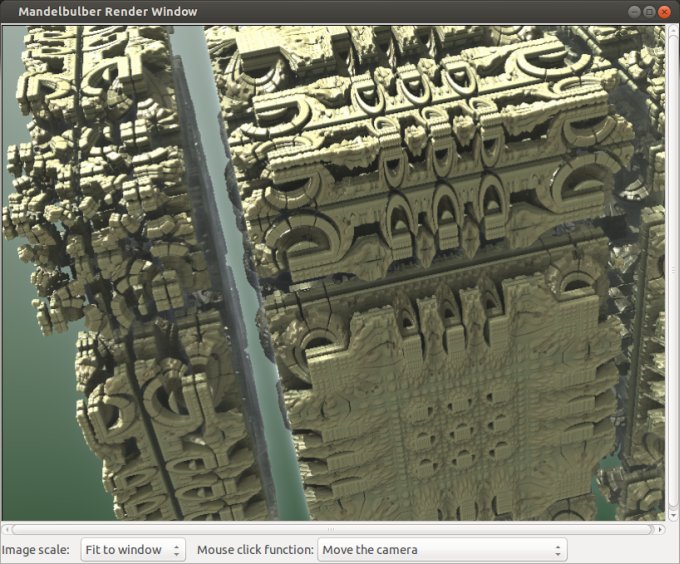
Task: Click arrows on the 'Move the camera' combo
Action: 557,549
